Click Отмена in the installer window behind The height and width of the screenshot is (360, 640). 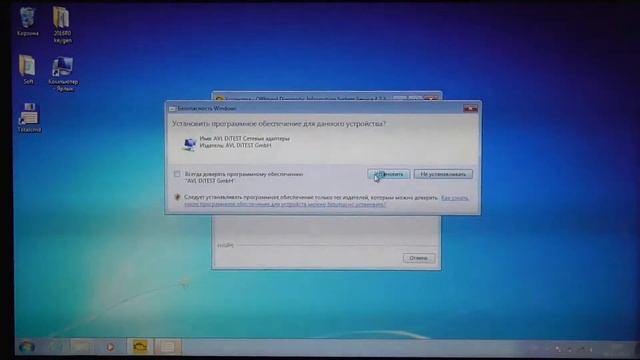point(419,258)
